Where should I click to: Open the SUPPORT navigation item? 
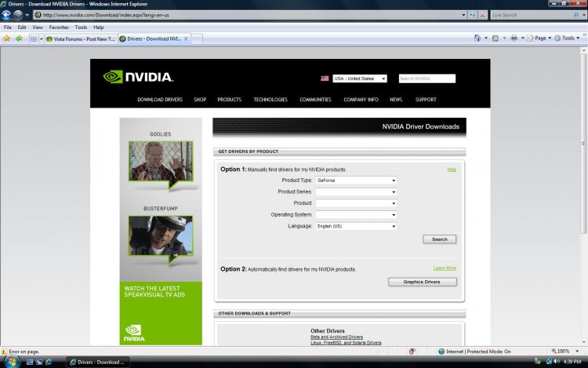tap(426, 100)
